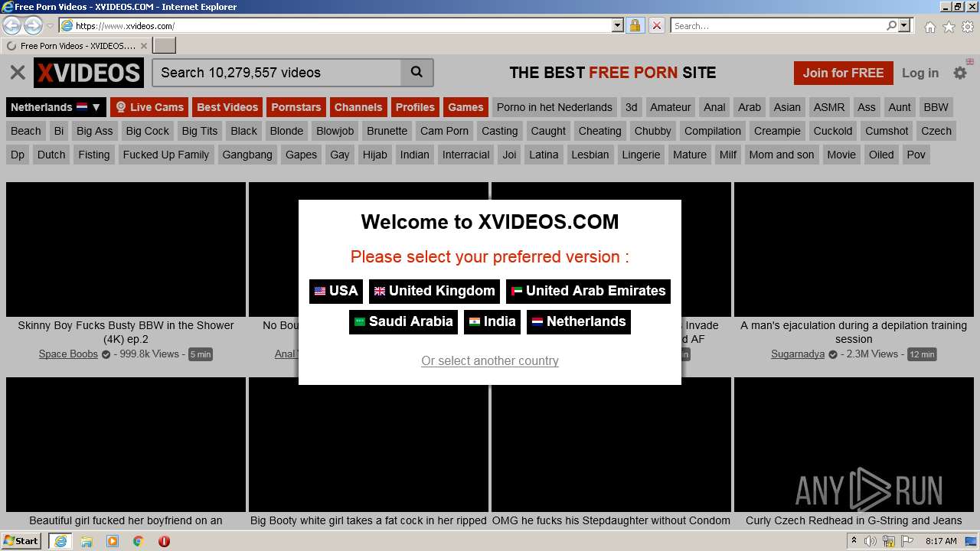Open the Channels menu item

click(x=358, y=107)
